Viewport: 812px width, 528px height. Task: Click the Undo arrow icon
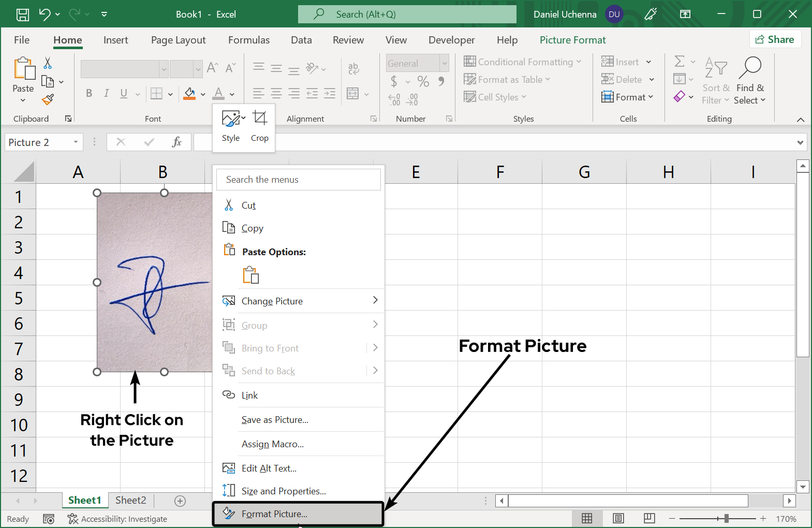pyautogui.click(x=45, y=14)
